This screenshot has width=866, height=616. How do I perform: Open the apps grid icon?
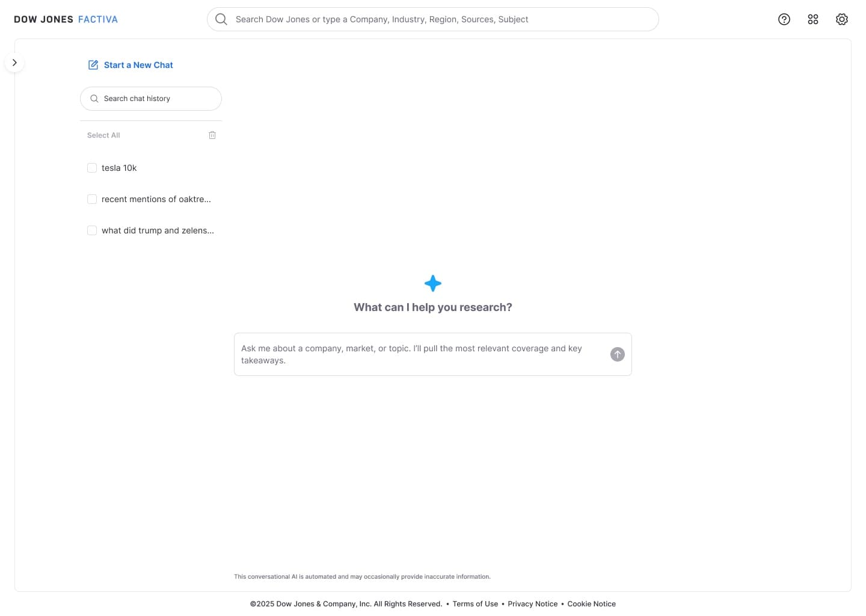[x=813, y=19]
